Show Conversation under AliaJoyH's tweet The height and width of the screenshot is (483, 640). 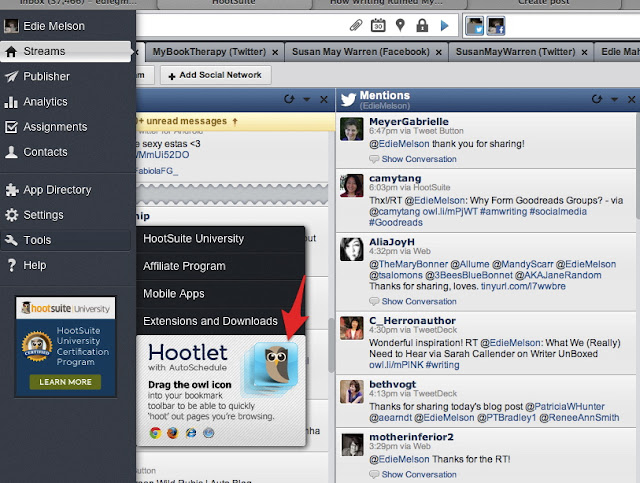[x=419, y=301]
